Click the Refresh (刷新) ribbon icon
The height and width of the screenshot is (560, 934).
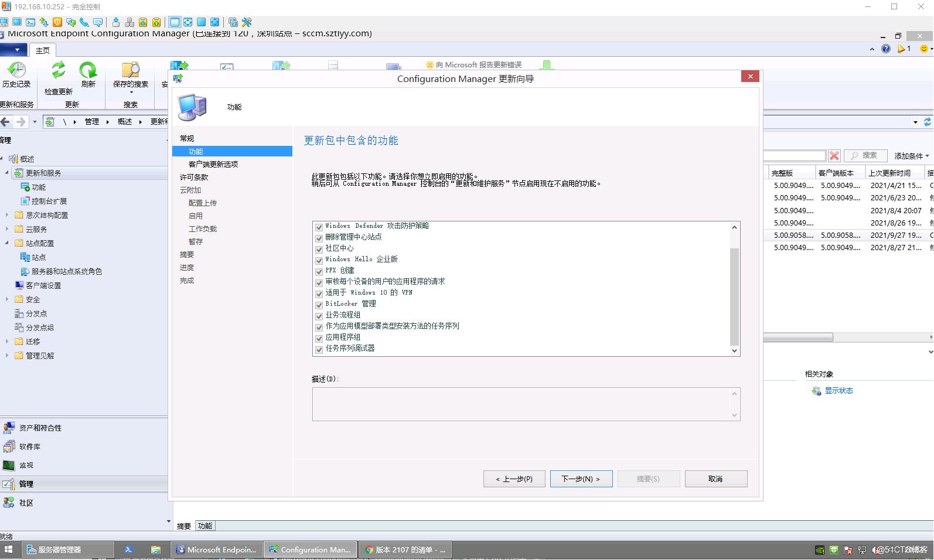tap(88, 70)
